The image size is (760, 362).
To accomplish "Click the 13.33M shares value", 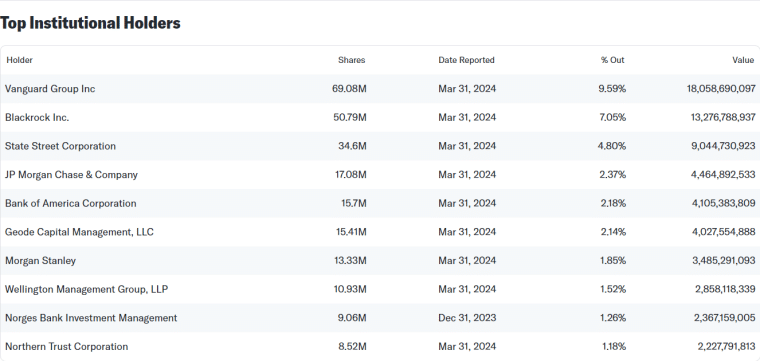I will click(x=351, y=261).
